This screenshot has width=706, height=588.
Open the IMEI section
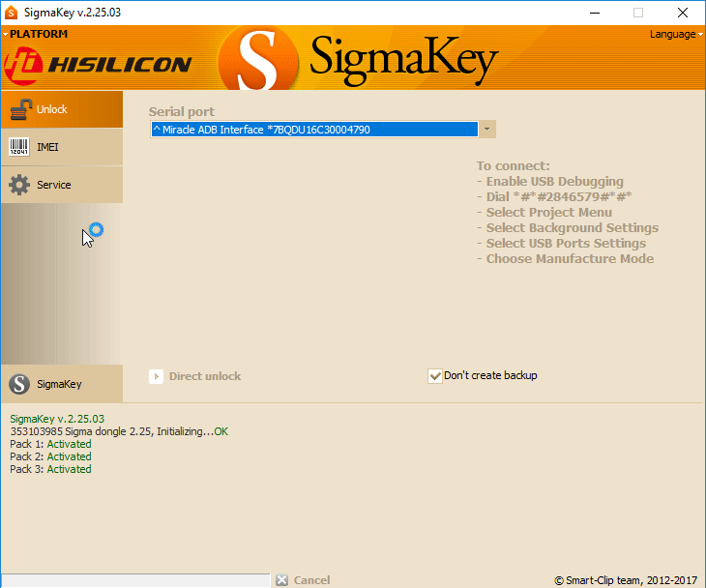[x=62, y=147]
